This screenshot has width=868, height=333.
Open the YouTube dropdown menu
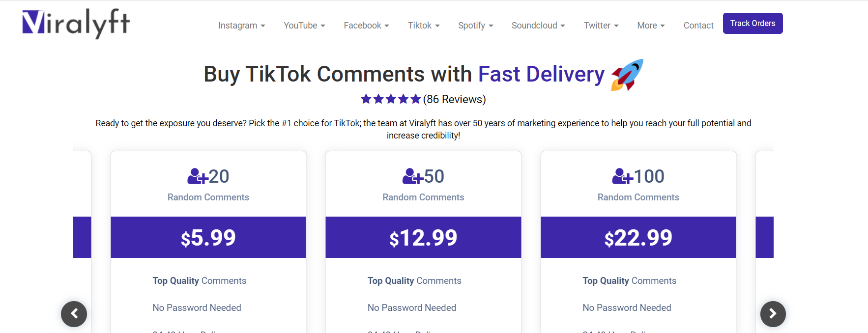[304, 26]
